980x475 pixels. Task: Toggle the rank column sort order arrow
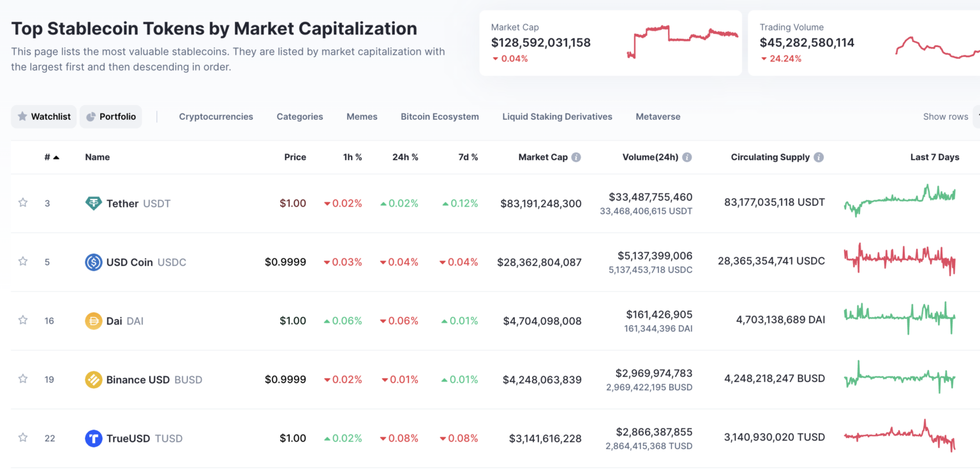(x=56, y=157)
